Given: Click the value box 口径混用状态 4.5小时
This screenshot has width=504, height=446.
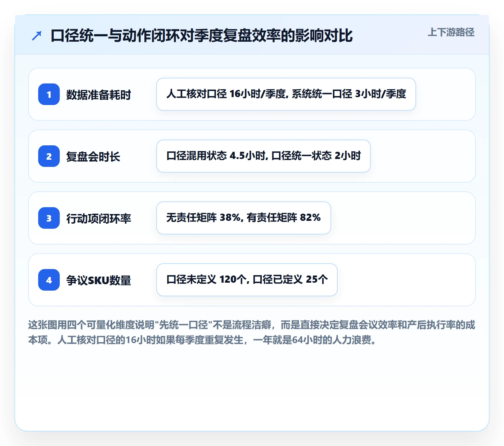Looking at the screenshot, I should (264, 156).
